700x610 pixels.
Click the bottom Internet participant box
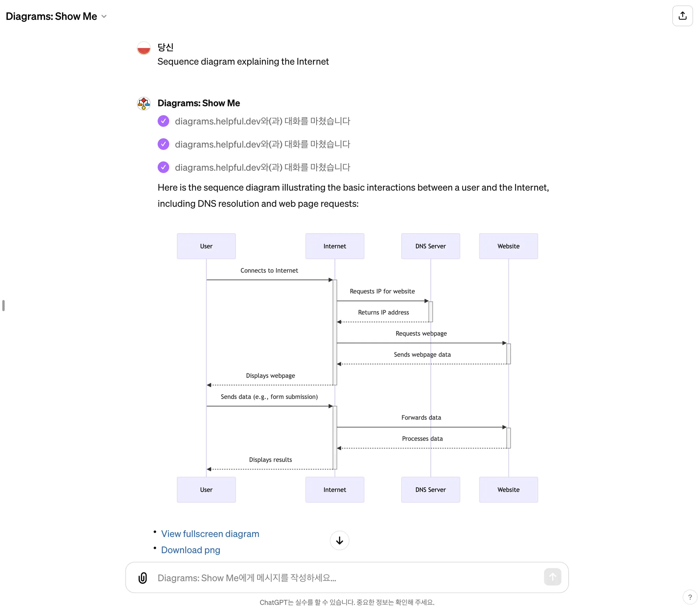pyautogui.click(x=335, y=490)
